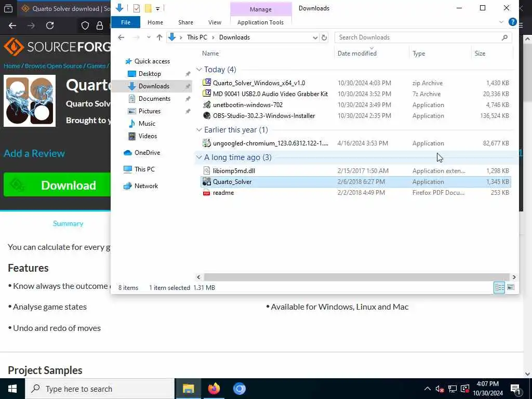Click the Manage contextual tab
The image size is (532, 399).
pos(261,9)
